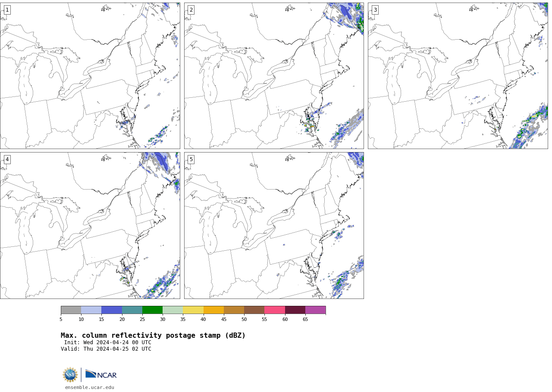Screen dimensions: 552x392
Task: Click the 'Valid: Thu 2024-04-25 02 UTC' text
Action: tap(106, 349)
